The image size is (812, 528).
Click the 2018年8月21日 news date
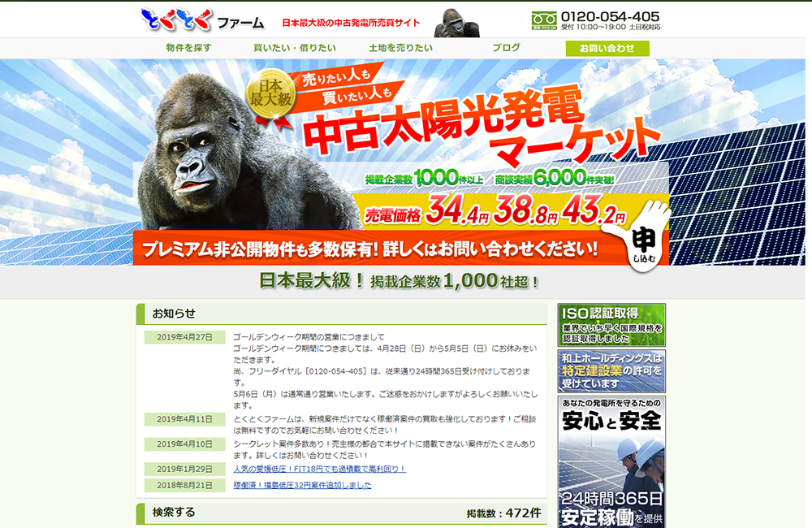coord(184,486)
